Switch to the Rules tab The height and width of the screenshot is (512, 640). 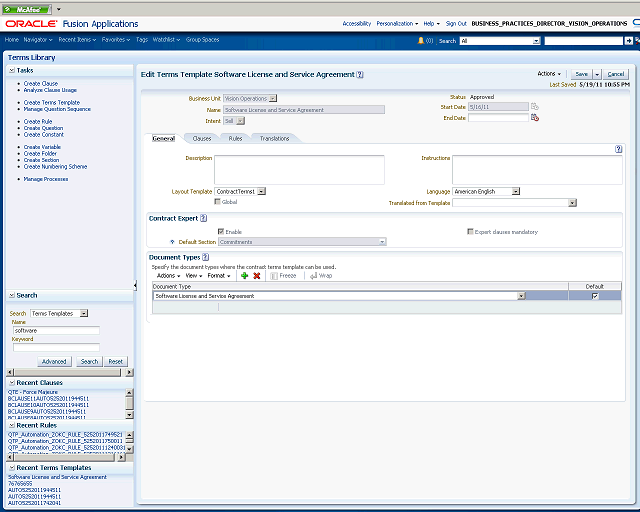[235, 138]
